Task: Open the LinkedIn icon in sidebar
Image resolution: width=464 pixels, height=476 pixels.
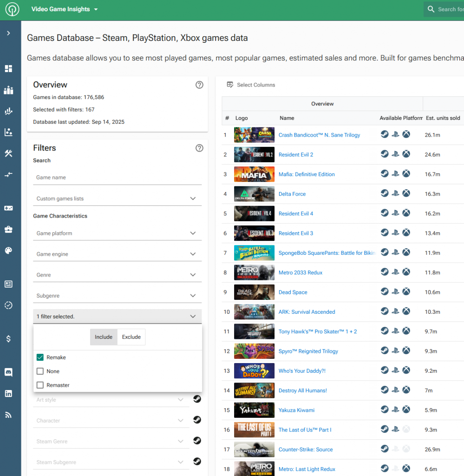Action: (x=8, y=393)
